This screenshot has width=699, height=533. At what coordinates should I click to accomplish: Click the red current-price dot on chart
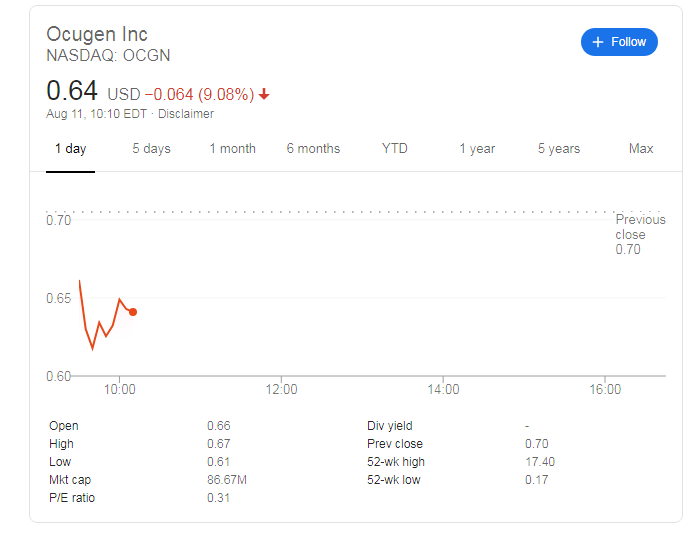133,312
